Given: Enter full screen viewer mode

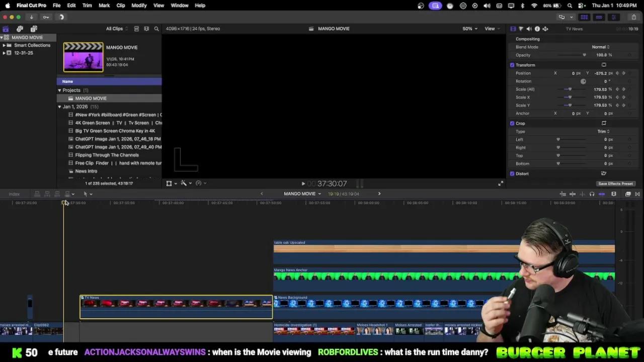Looking at the screenshot, I should coord(500,184).
